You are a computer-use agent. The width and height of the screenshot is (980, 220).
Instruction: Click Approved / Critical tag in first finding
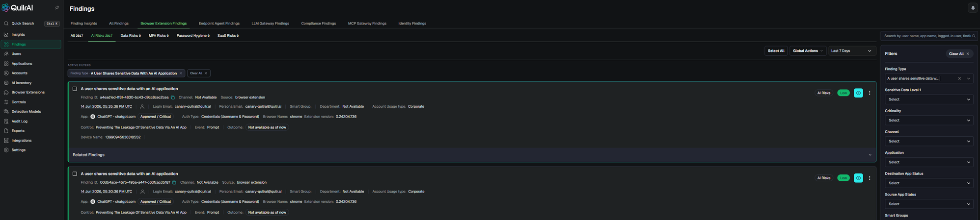point(156,117)
